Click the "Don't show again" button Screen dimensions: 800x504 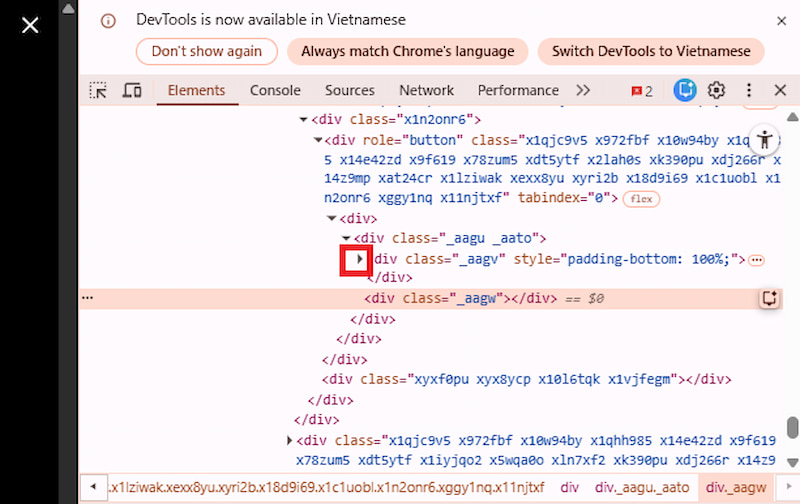(x=207, y=51)
